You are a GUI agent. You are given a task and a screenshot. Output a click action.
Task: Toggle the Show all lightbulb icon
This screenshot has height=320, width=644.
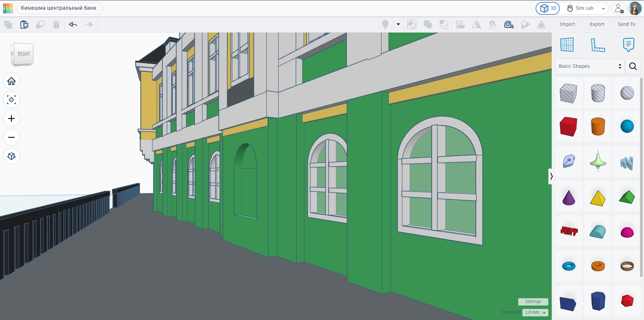(385, 25)
